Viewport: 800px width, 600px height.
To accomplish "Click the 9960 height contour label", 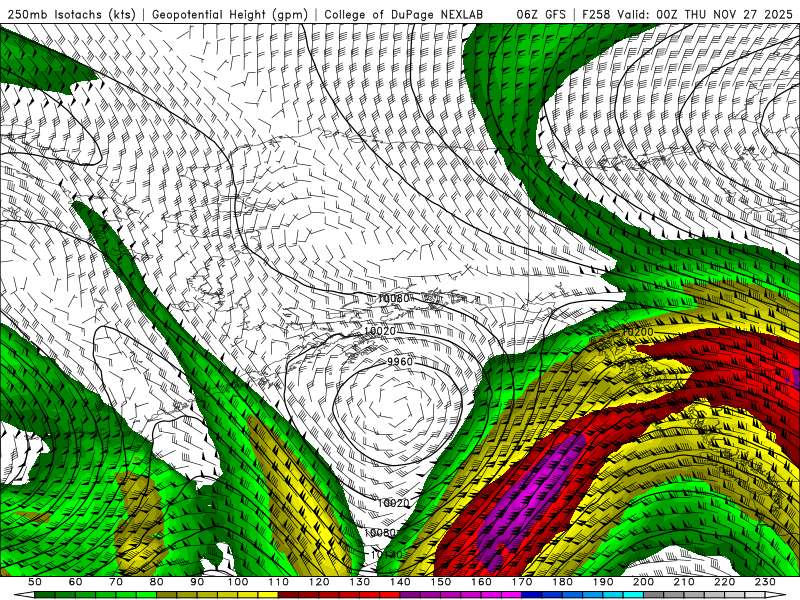I will (x=399, y=362).
